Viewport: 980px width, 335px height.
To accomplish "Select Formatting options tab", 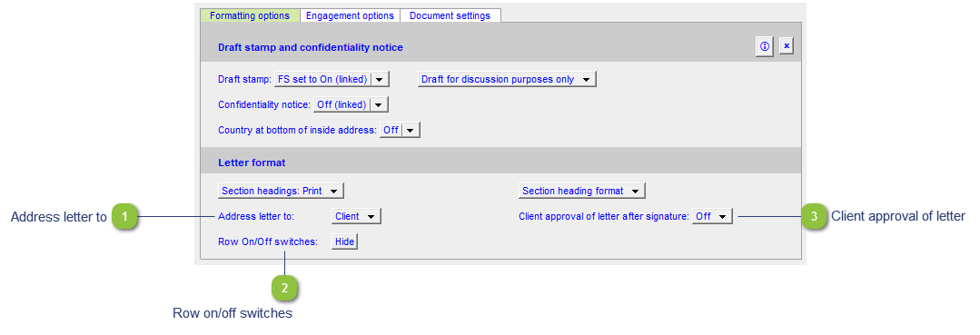I will (250, 15).
